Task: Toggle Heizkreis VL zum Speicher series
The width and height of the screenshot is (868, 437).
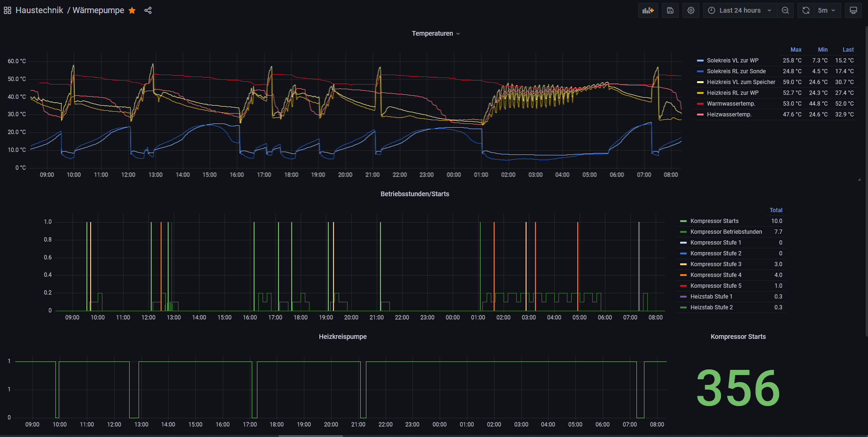Action: pyautogui.click(x=741, y=82)
